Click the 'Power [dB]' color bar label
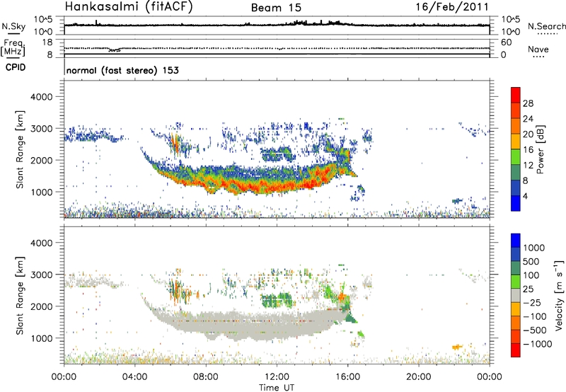Viewport: 566px width, 392px height. click(x=540, y=149)
